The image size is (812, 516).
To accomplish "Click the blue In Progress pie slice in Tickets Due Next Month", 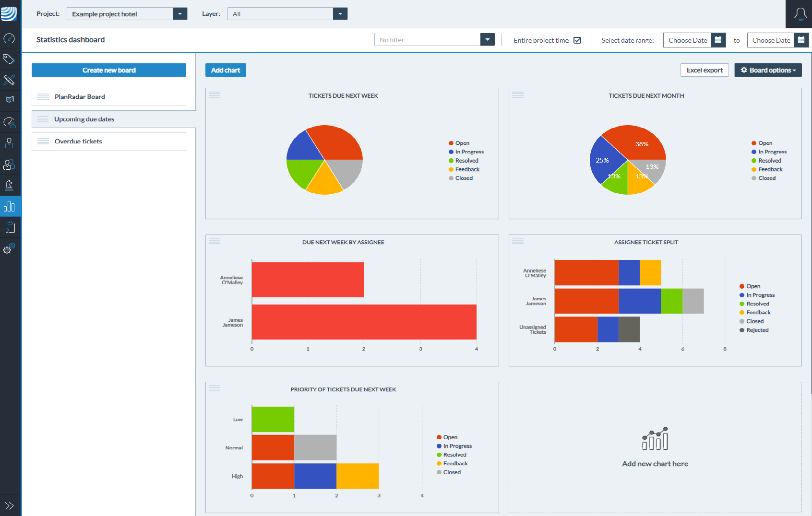I will [x=604, y=161].
